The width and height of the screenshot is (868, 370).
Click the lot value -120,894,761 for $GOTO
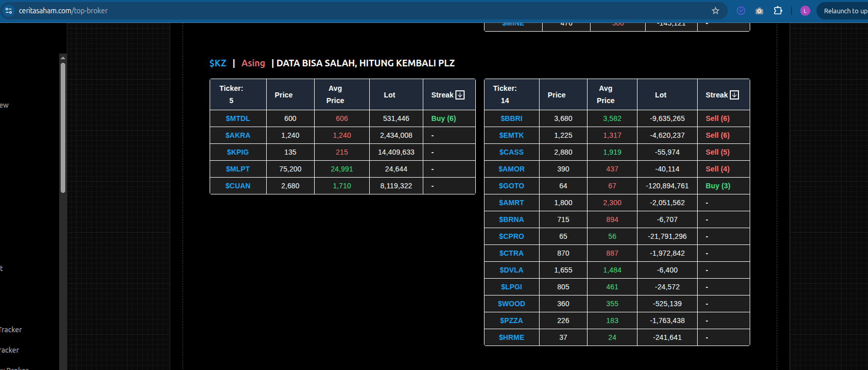tap(667, 186)
